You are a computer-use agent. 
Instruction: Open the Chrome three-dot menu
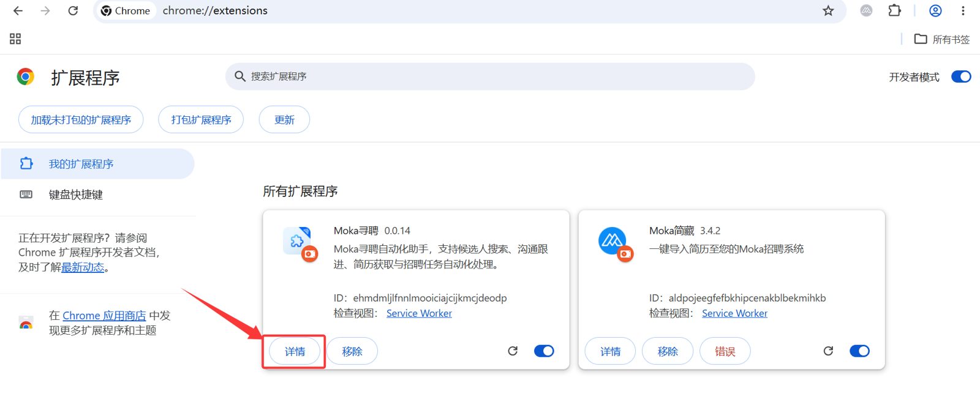coord(963,10)
